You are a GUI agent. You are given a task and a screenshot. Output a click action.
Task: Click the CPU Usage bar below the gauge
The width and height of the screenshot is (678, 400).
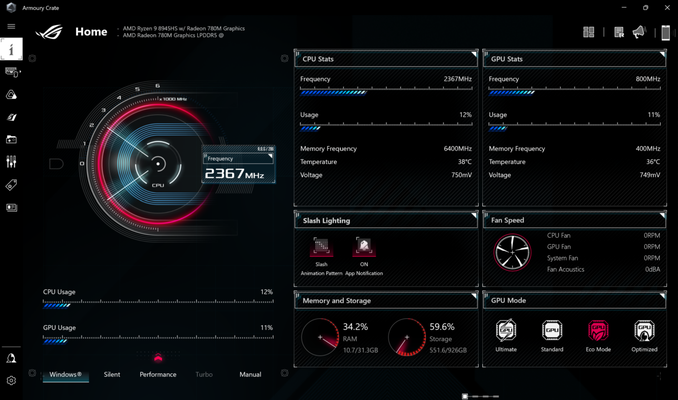coord(158,304)
